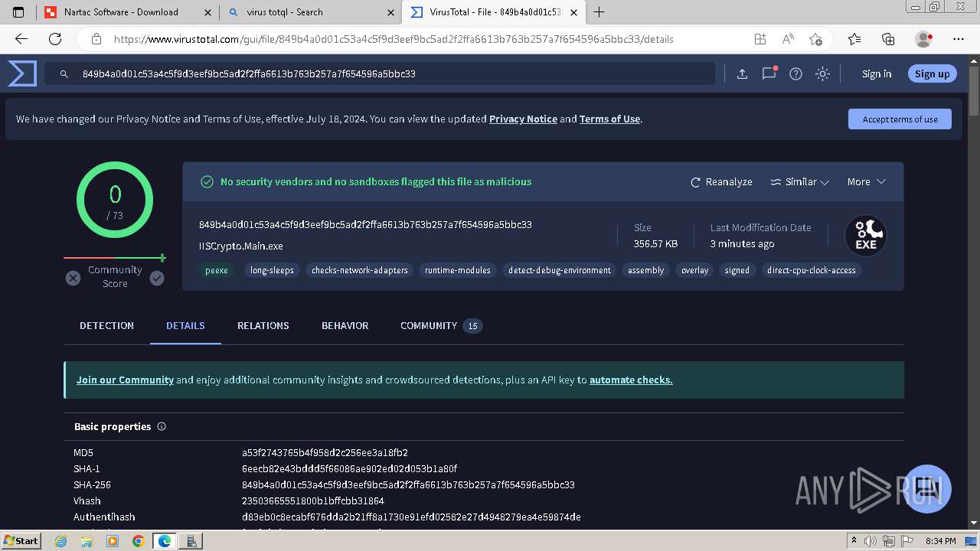Open the BEHAVIOR tab
Screen dimensions: 980x551
pos(345,326)
